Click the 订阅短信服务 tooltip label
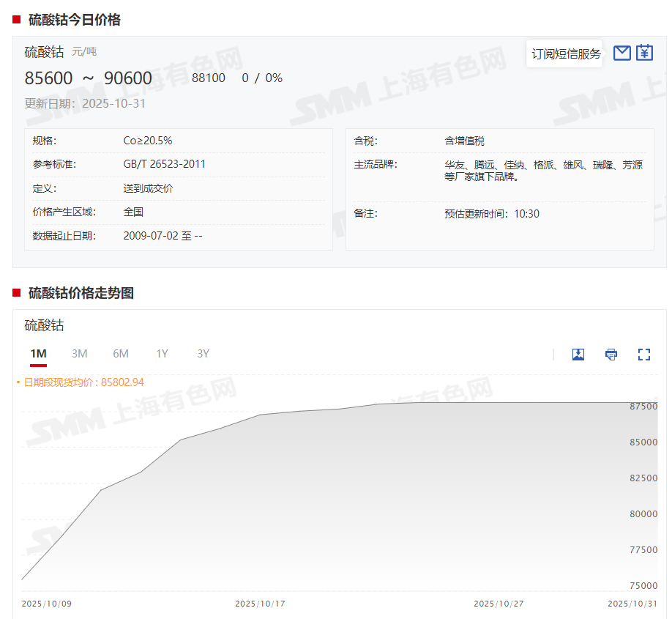The width and height of the screenshot is (672, 619). 566,54
